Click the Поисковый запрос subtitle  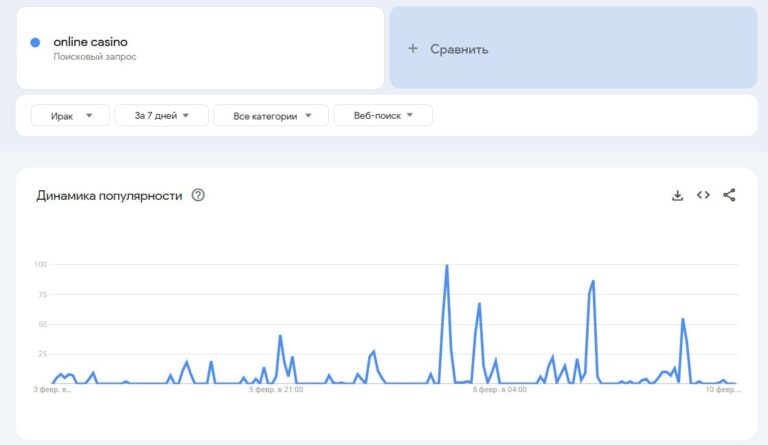tap(95, 57)
